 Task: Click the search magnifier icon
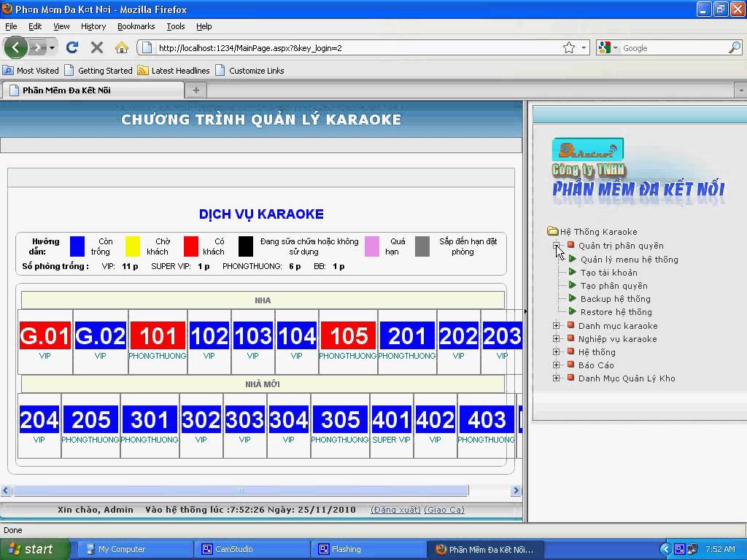[734, 48]
